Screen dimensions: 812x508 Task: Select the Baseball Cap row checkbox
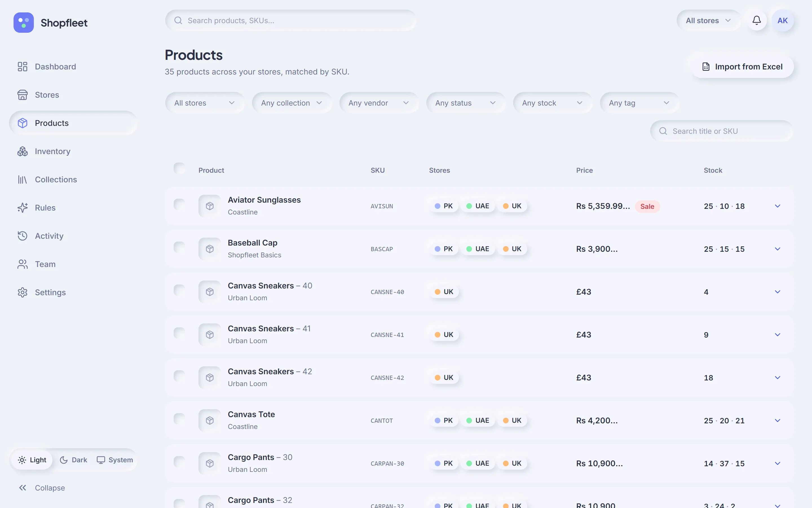pos(180,247)
